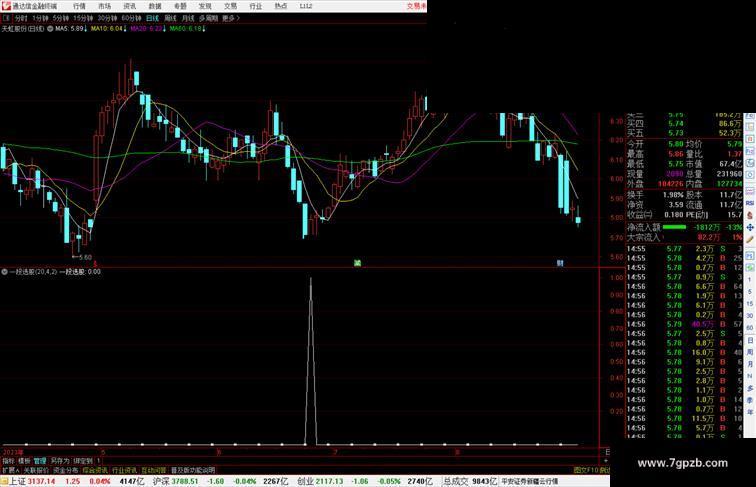Click the 模板 button

pos(24,461)
